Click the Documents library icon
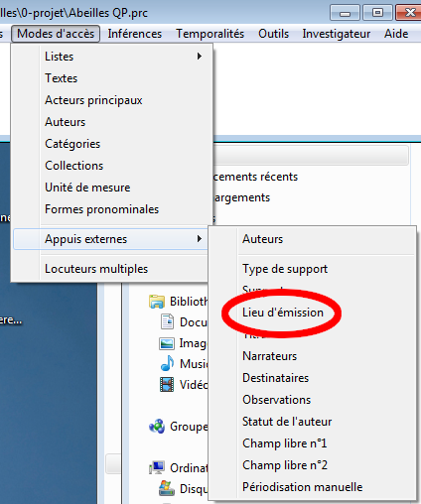 click(x=167, y=321)
